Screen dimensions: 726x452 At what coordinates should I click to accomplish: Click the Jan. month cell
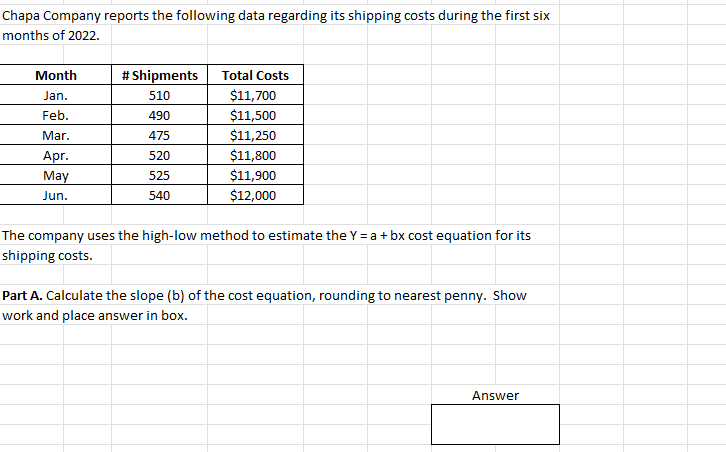pyautogui.click(x=56, y=95)
